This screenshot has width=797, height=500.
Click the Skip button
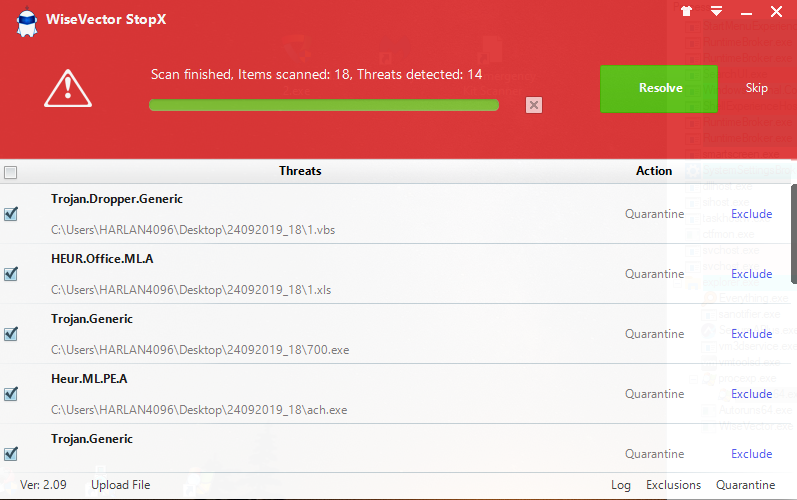(x=756, y=88)
